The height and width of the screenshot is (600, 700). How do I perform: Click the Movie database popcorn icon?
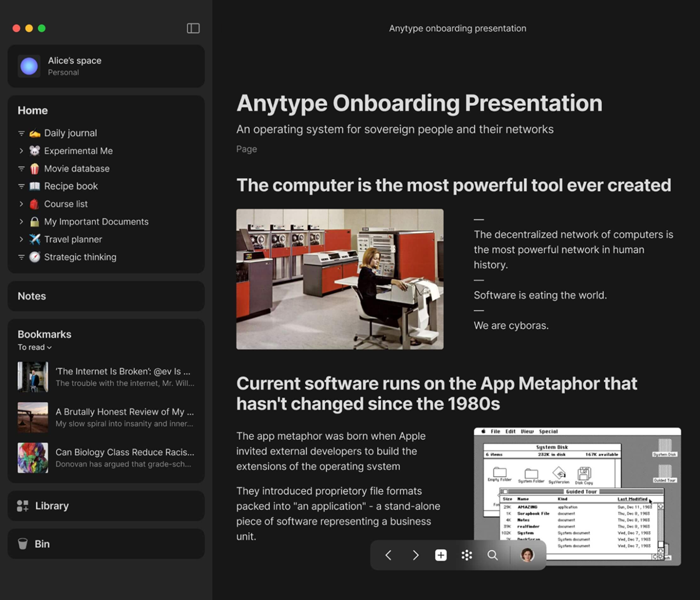tap(35, 169)
